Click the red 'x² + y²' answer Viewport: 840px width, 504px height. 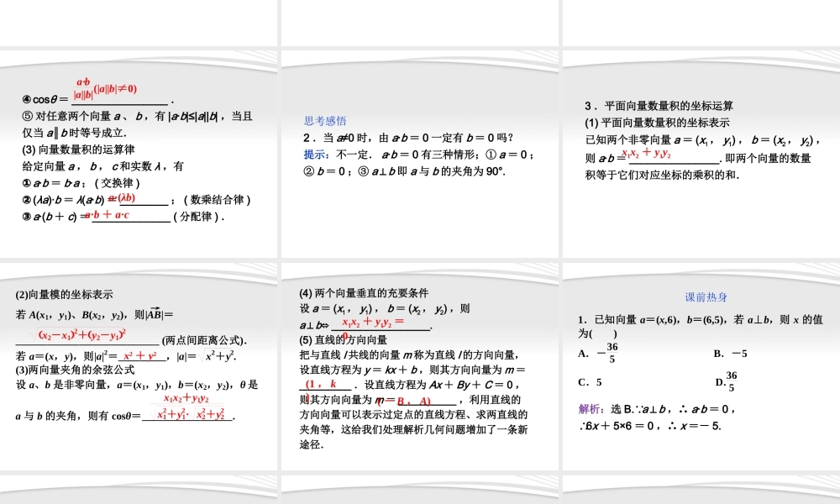[140, 355]
